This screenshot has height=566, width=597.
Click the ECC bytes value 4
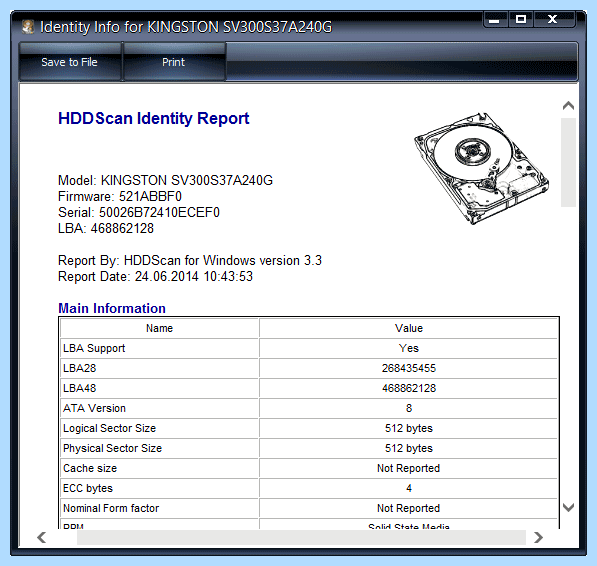409,488
